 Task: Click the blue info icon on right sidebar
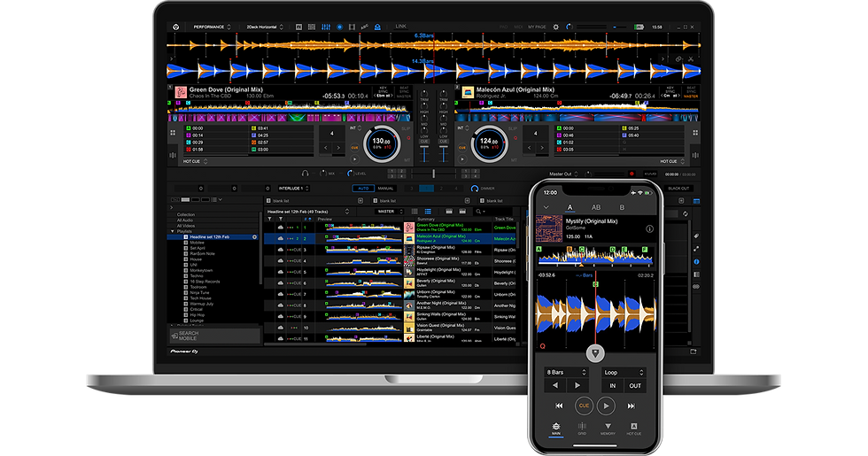point(696,262)
